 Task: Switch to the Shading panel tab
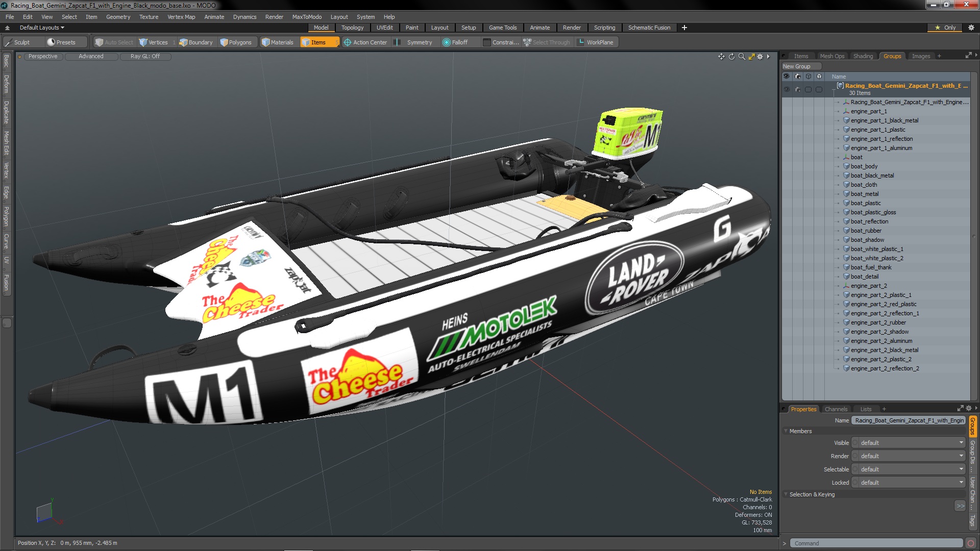point(863,56)
